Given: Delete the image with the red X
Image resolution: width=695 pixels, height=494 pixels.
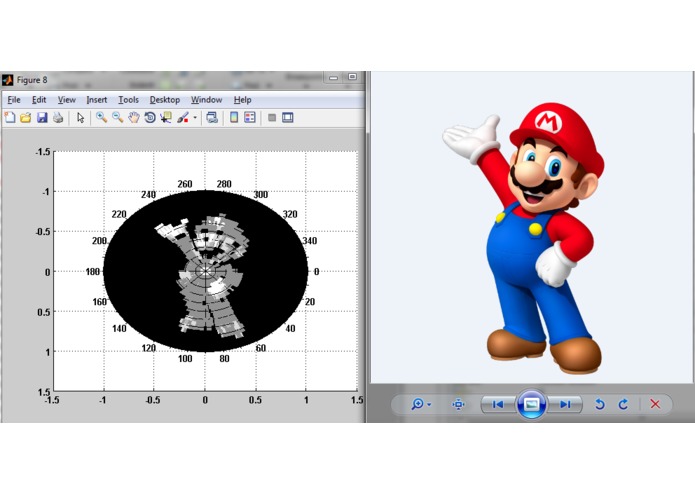Looking at the screenshot, I should tap(655, 404).
